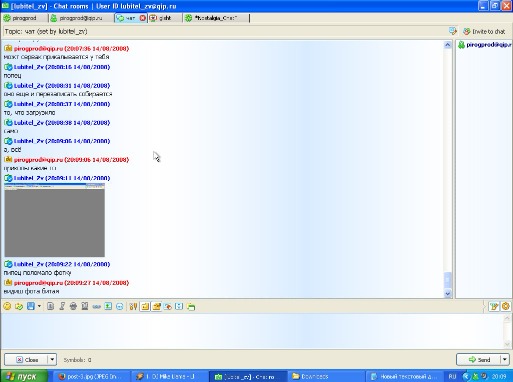Image resolution: width=513 pixels, height=382 pixels.
Task: Click the green window icon ending the toolbar
Action: pyautogui.click(x=191, y=306)
